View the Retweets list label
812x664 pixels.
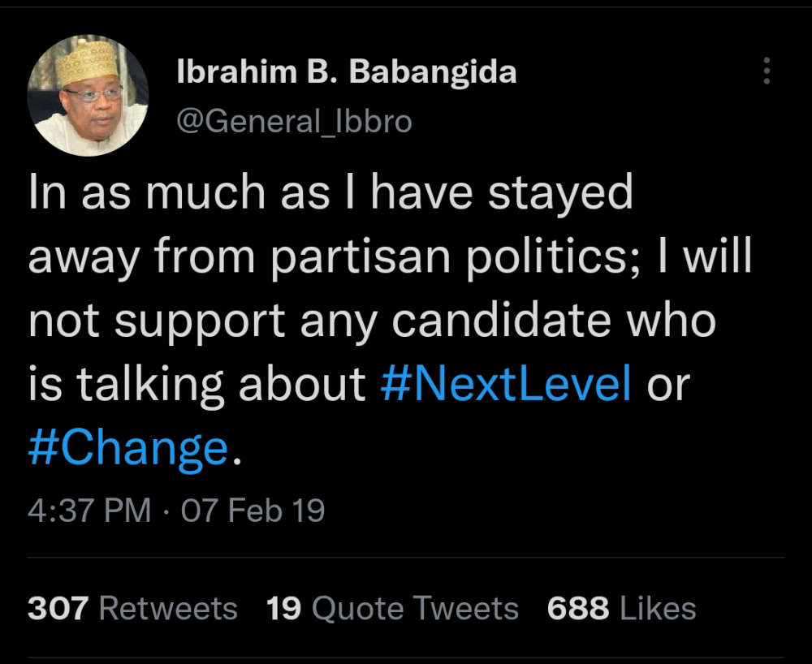click(x=168, y=608)
